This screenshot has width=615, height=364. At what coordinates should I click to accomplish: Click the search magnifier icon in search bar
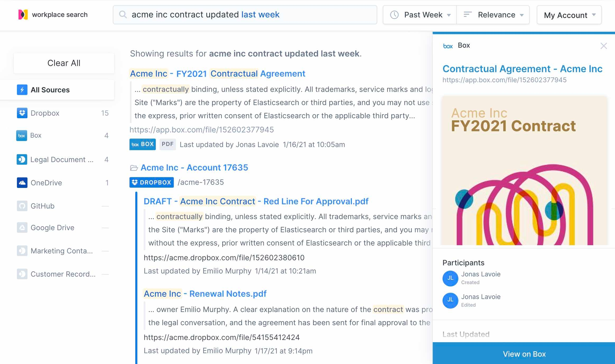123,14
